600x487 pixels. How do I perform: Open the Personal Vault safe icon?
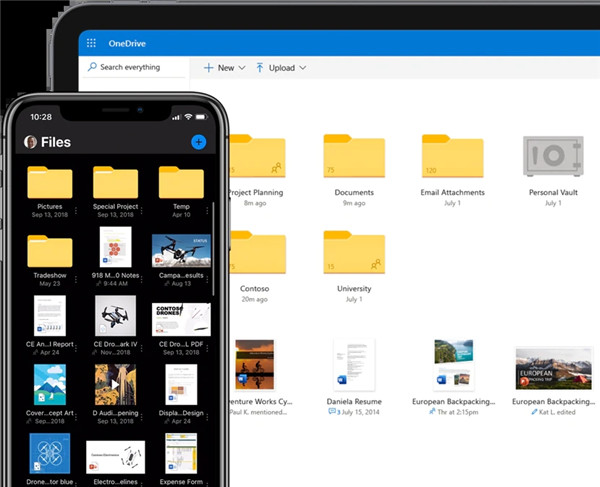click(x=552, y=157)
